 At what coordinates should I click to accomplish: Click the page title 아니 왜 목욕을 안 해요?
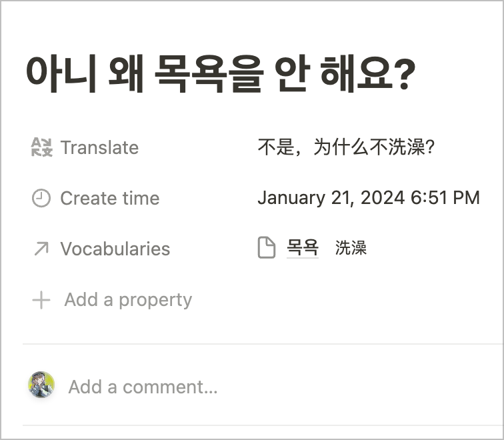220,75
